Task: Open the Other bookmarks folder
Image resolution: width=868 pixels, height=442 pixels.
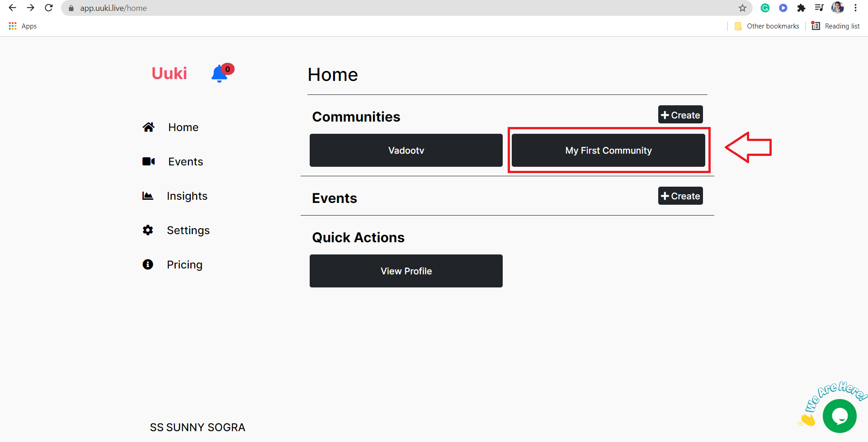Action: point(767,26)
